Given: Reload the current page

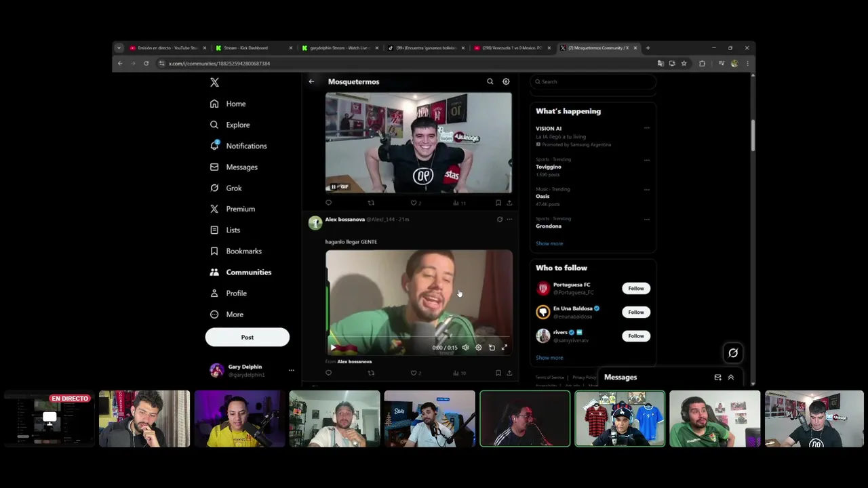Looking at the screenshot, I should [146, 63].
